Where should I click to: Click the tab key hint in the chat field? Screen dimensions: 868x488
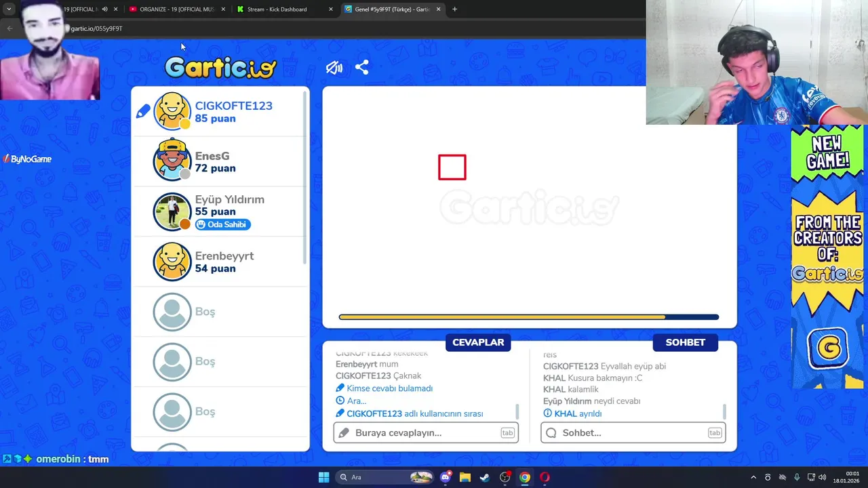(x=715, y=432)
